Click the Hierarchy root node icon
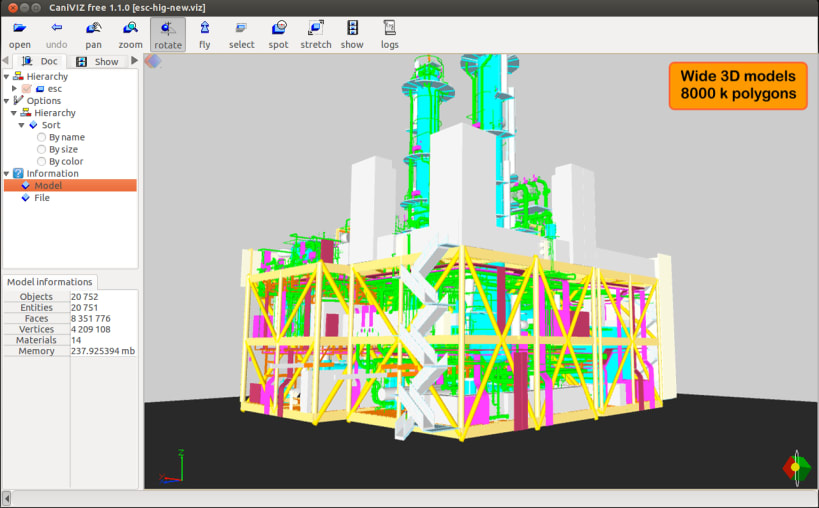The image size is (819, 508). (18, 76)
